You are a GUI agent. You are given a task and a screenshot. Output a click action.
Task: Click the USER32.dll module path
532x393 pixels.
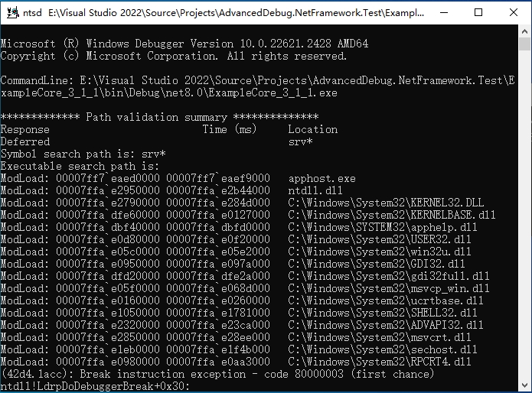[380, 239]
